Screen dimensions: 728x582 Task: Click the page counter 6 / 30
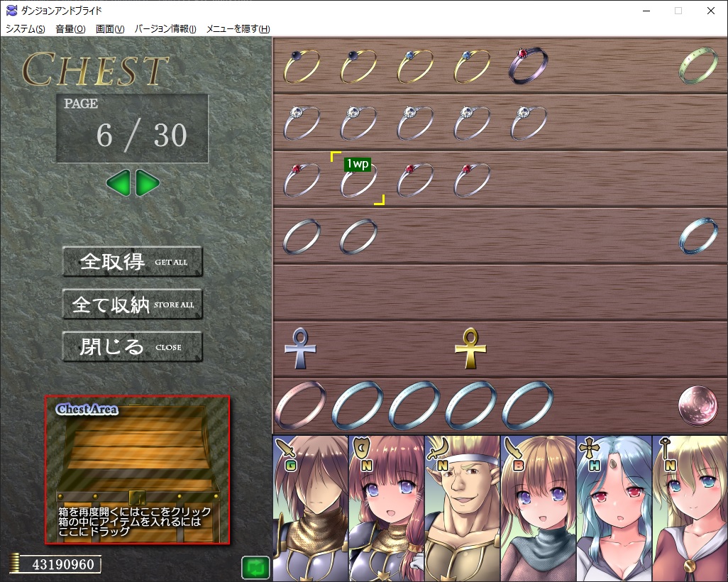tap(141, 135)
